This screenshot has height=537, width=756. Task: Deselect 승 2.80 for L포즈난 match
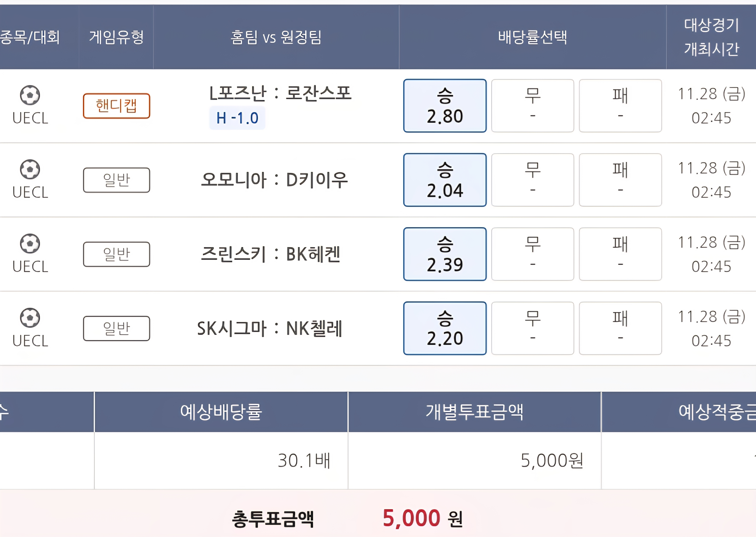(445, 106)
